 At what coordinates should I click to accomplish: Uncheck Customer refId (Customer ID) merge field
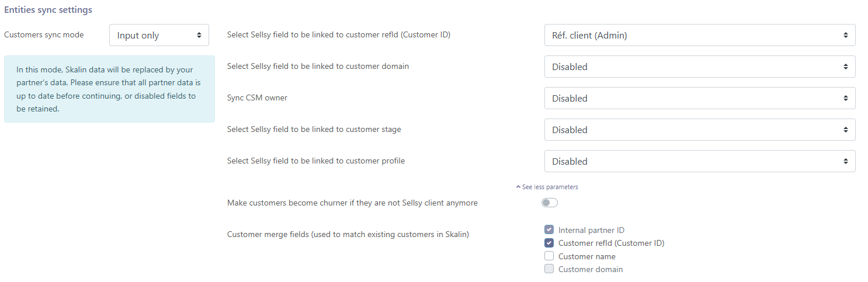pyautogui.click(x=549, y=243)
